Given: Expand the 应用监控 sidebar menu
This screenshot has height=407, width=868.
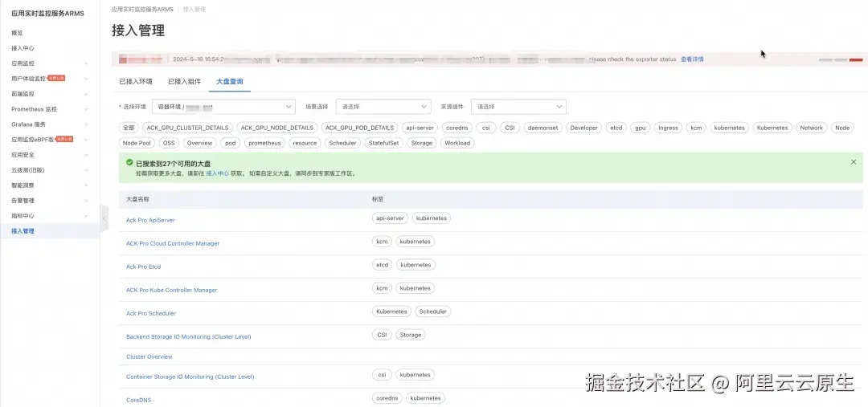Looking at the screenshot, I should pyautogui.click(x=86, y=63).
